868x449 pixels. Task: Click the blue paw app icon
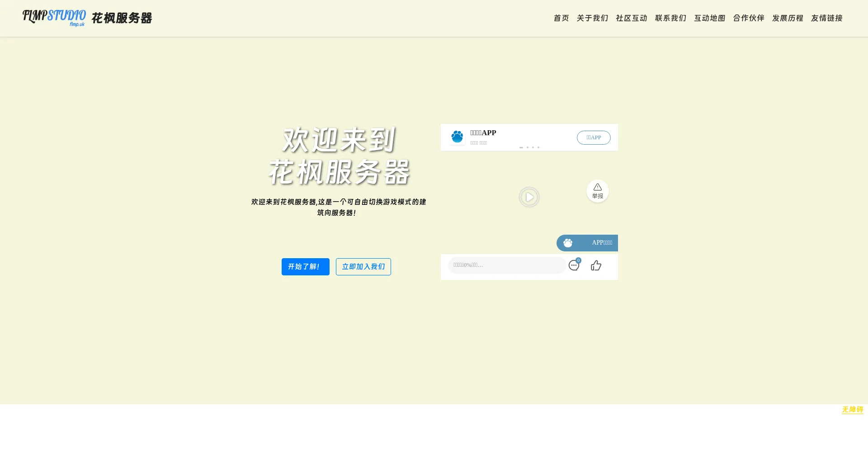[x=457, y=137]
